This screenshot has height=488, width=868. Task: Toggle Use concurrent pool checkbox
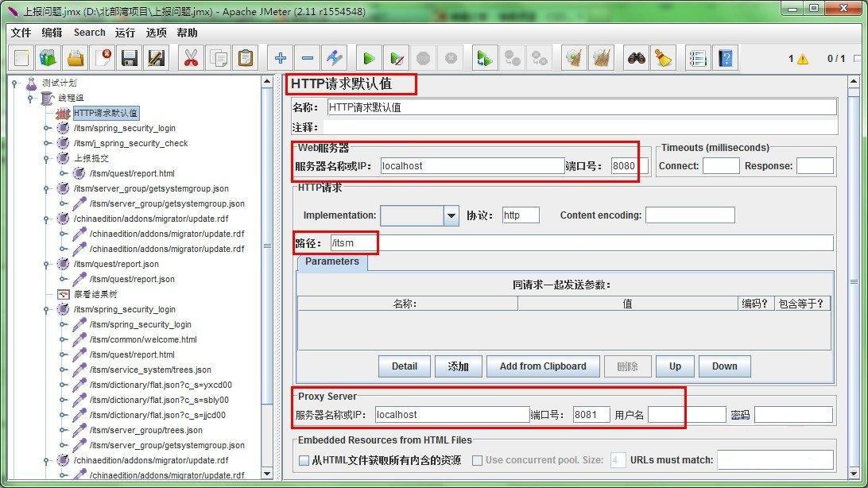click(x=477, y=460)
